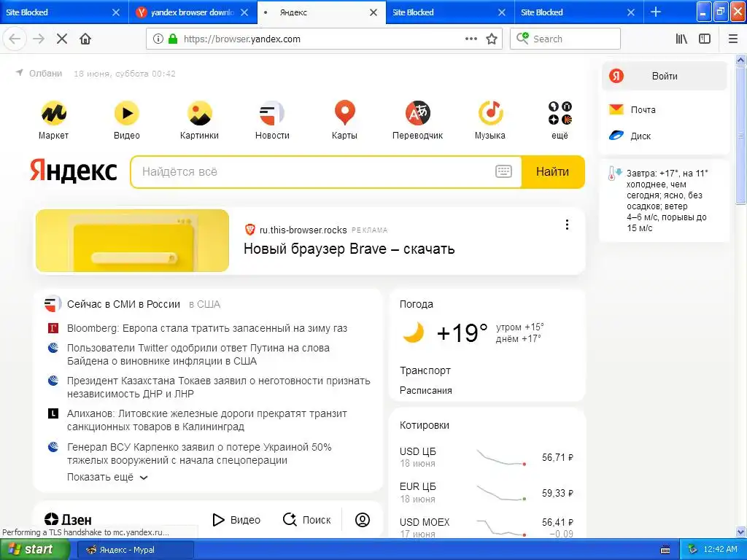747x560 pixels.
Task: Toggle the sidebar view icon
Action: [x=705, y=39]
